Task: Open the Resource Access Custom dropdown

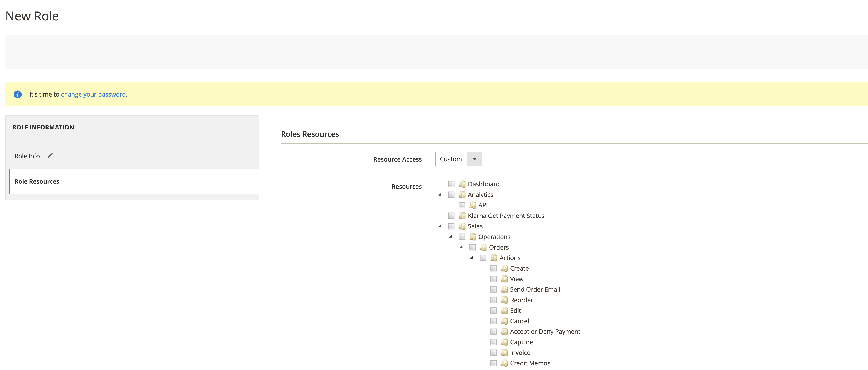Action: coord(458,159)
